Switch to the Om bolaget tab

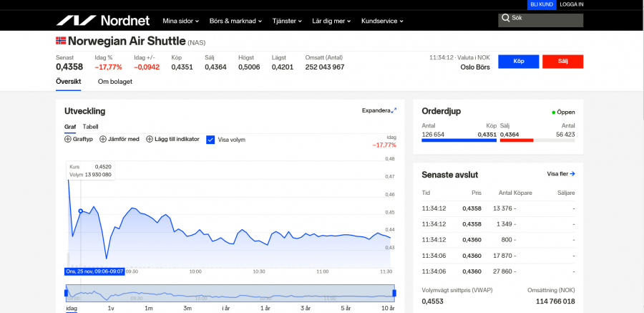(x=115, y=82)
